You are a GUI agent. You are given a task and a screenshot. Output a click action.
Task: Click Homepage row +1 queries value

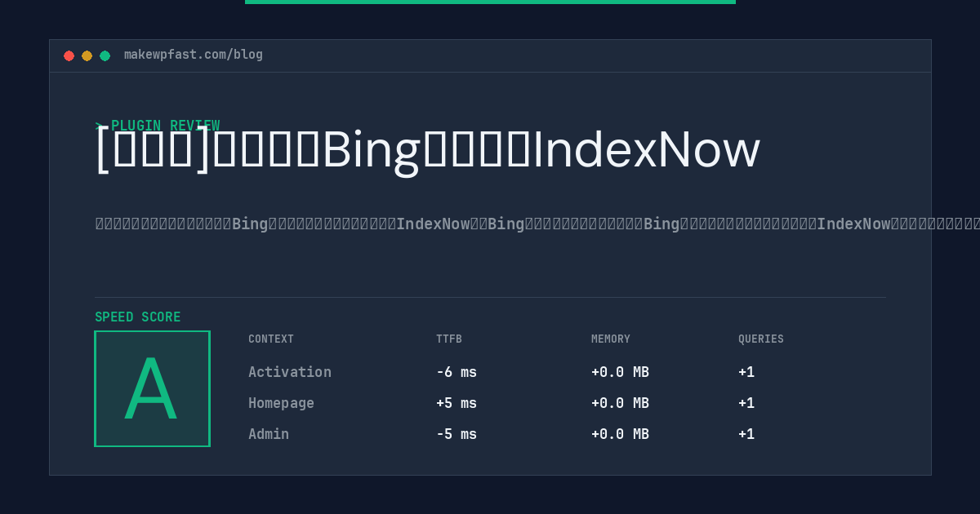click(746, 403)
